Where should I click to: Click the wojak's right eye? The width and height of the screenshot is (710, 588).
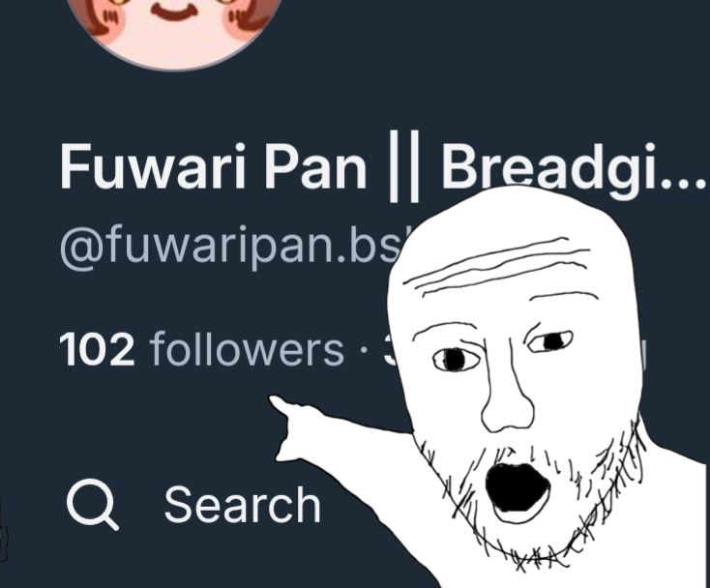pyautogui.click(x=551, y=341)
